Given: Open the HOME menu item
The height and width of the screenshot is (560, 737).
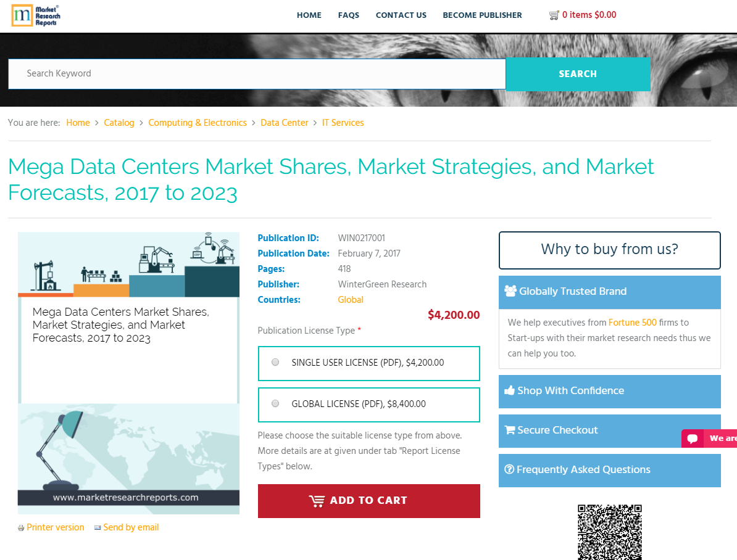Looking at the screenshot, I should point(309,15).
